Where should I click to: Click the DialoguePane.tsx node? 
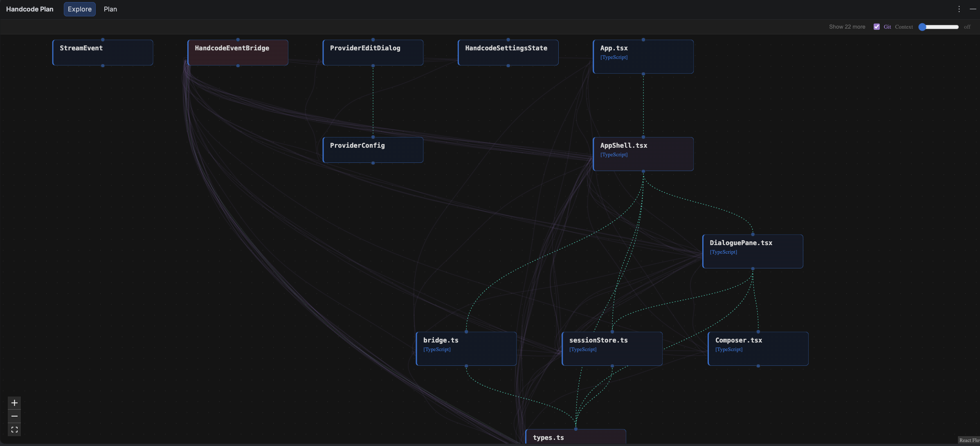pyautogui.click(x=753, y=251)
